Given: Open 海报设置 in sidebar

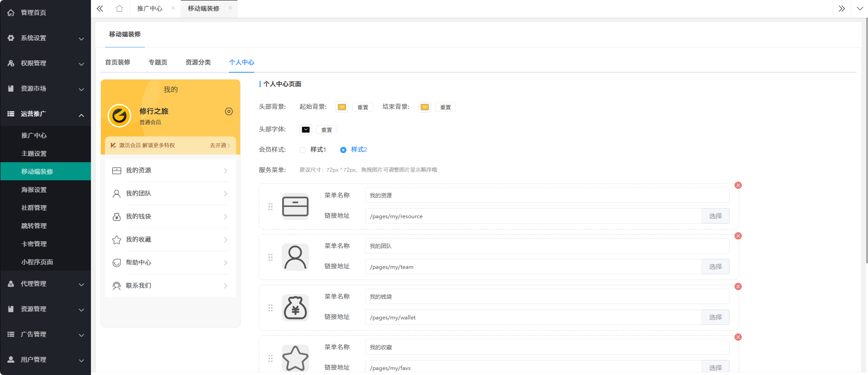Looking at the screenshot, I should pyautogui.click(x=34, y=190).
